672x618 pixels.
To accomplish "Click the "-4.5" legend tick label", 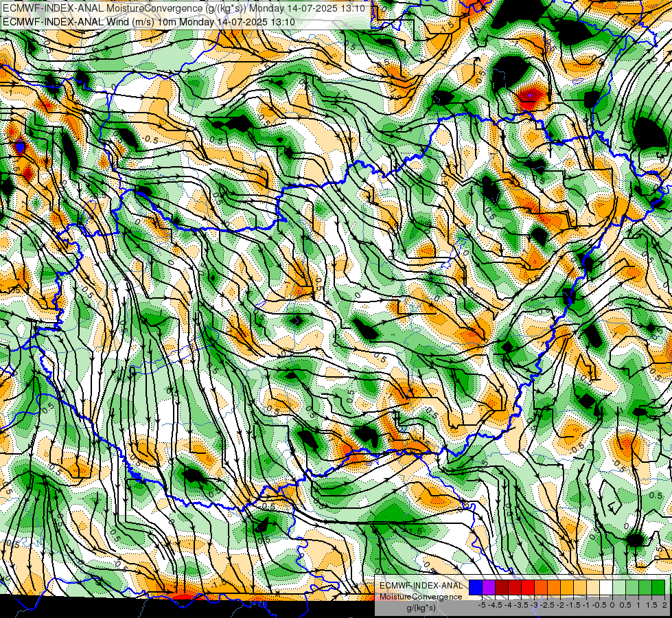I will [495, 605].
